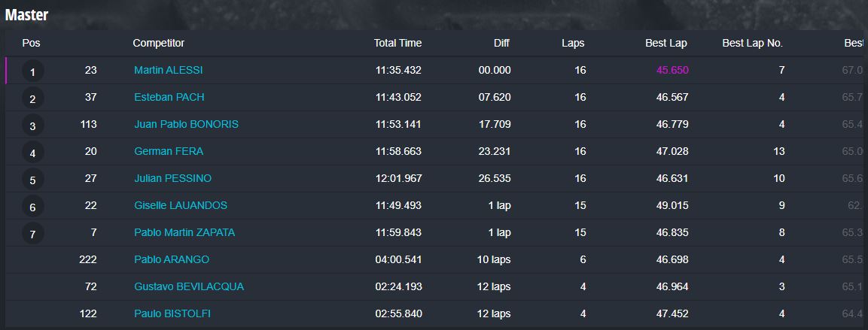Click the position 7 circle badge

coord(32,235)
